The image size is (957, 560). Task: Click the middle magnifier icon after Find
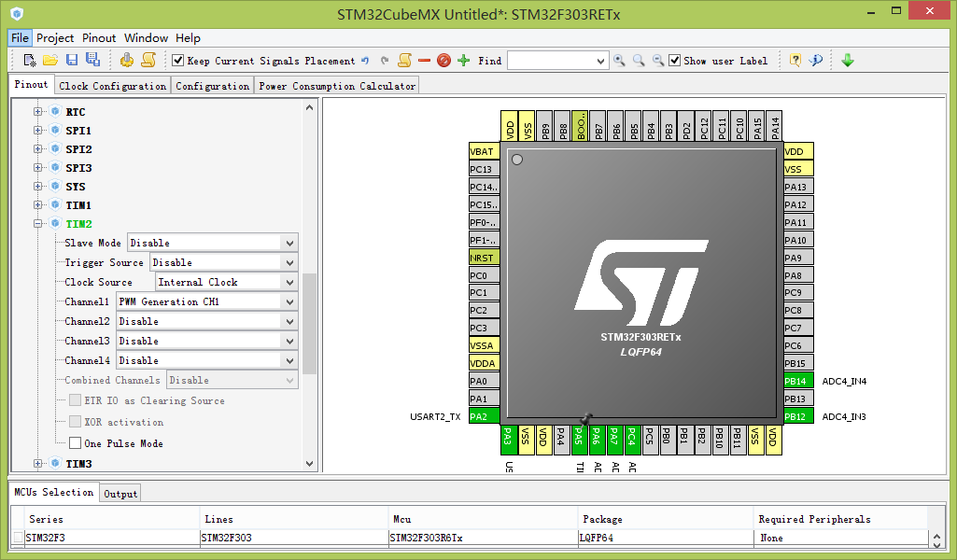point(639,61)
